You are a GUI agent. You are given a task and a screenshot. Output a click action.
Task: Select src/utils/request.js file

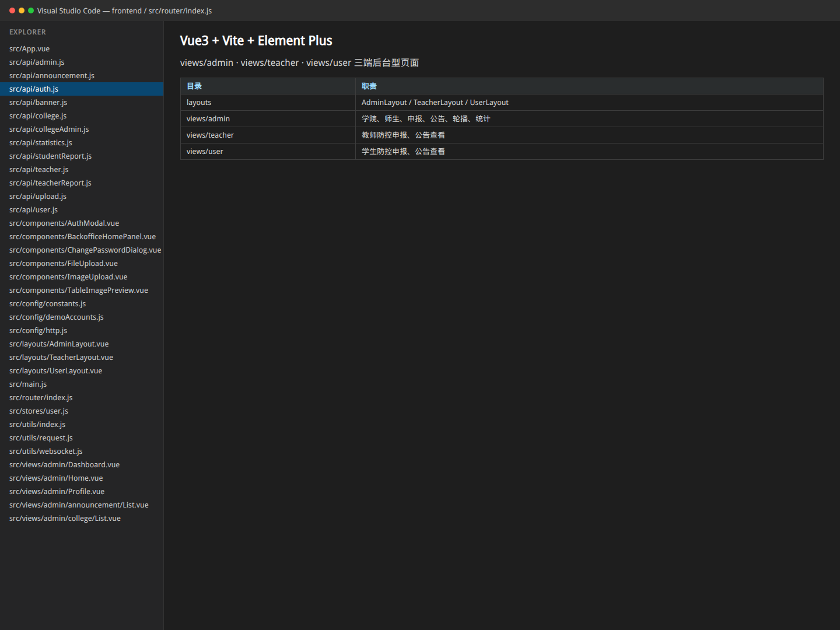pyautogui.click(x=82, y=438)
